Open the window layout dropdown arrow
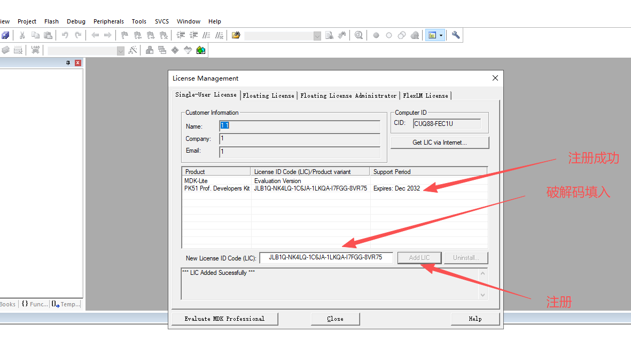631x364 pixels. (x=441, y=35)
